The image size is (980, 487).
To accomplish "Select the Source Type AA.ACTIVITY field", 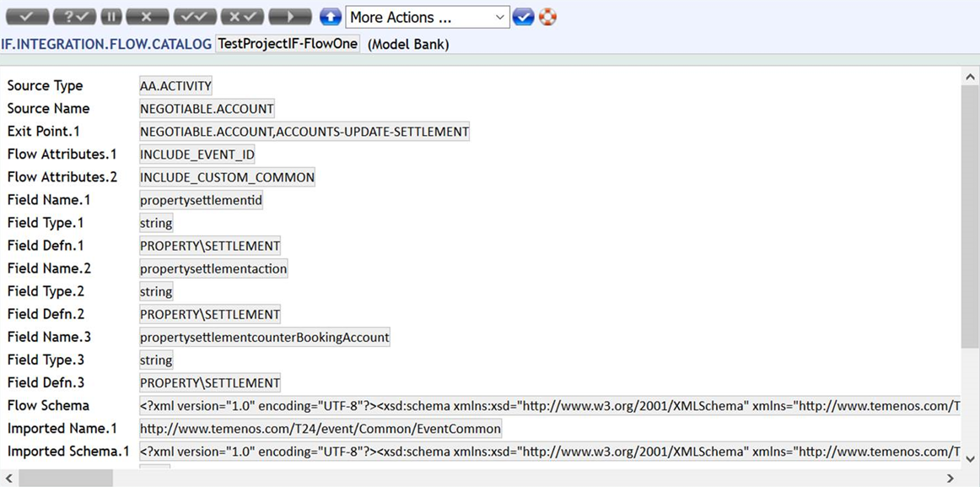I will [x=175, y=85].
